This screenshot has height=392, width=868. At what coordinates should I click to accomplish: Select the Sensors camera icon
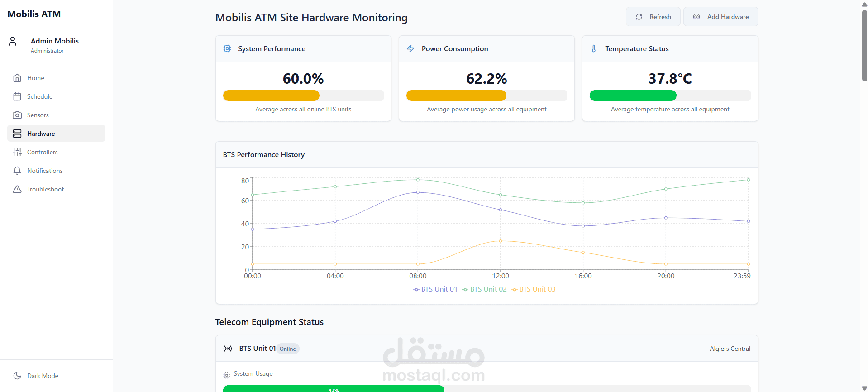pyautogui.click(x=17, y=115)
